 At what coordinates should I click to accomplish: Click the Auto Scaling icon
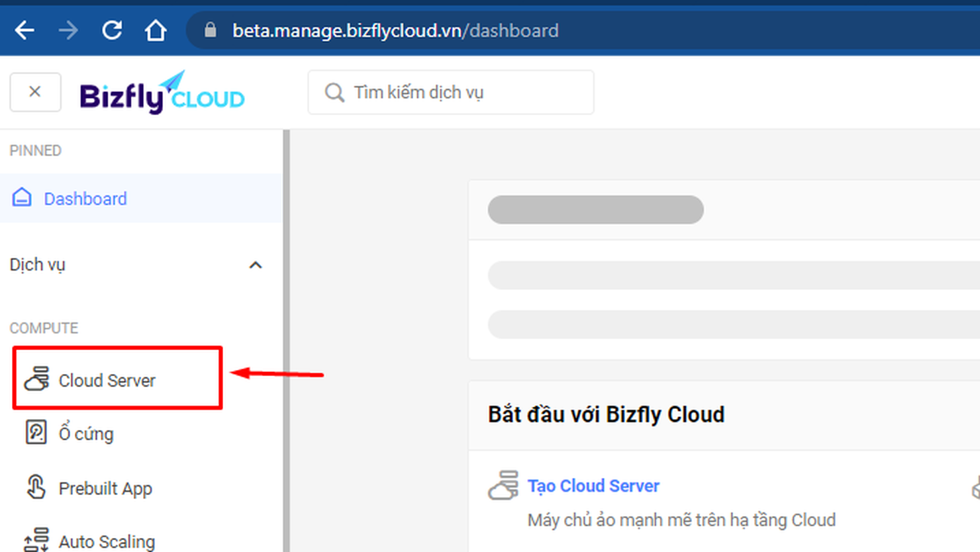(36, 540)
